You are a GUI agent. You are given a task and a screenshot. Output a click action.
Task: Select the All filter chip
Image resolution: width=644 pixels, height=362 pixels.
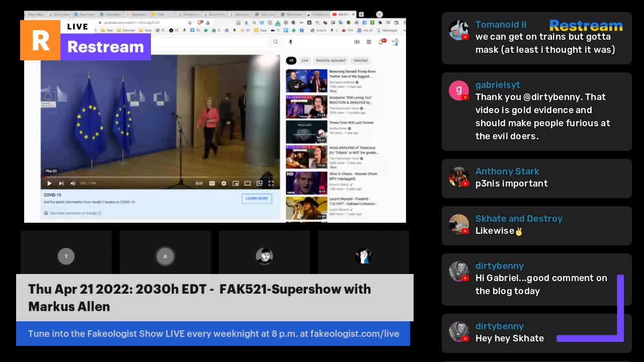pos(291,60)
